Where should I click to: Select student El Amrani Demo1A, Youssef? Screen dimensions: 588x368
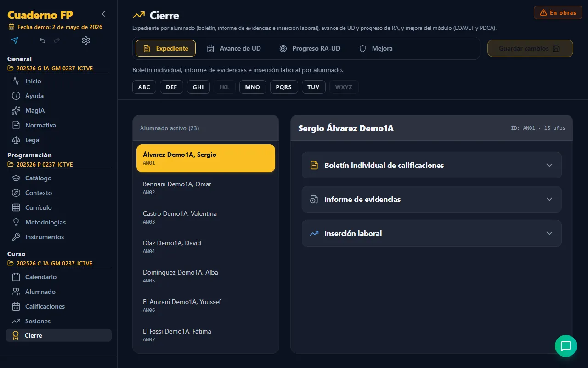pyautogui.click(x=206, y=305)
